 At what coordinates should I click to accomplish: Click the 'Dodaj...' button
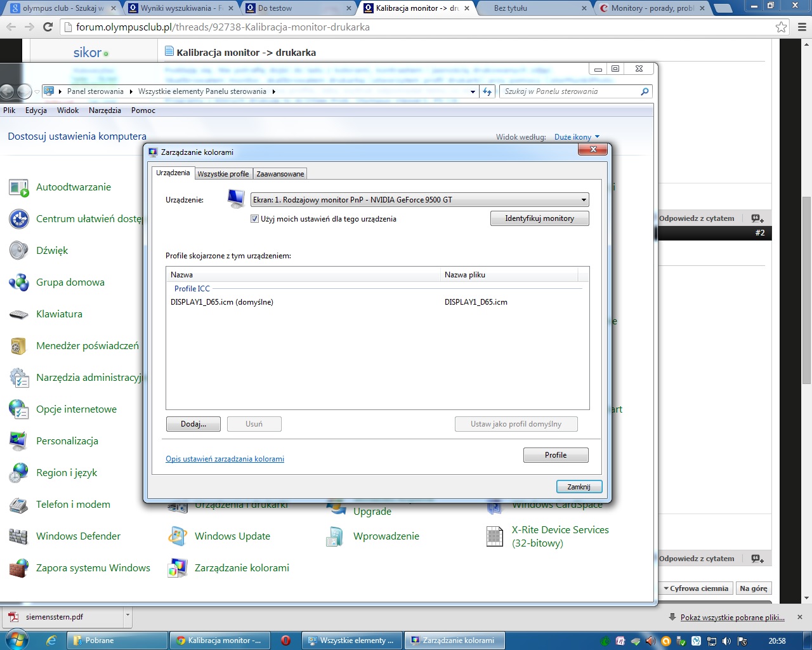193,424
